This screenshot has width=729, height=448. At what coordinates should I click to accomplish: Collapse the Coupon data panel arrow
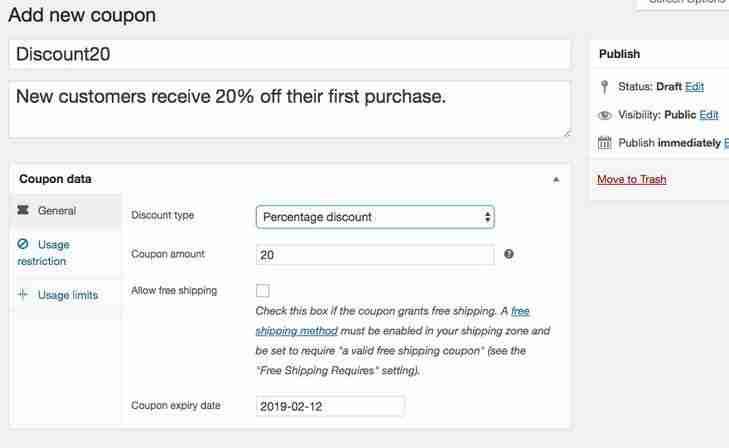pyautogui.click(x=556, y=179)
